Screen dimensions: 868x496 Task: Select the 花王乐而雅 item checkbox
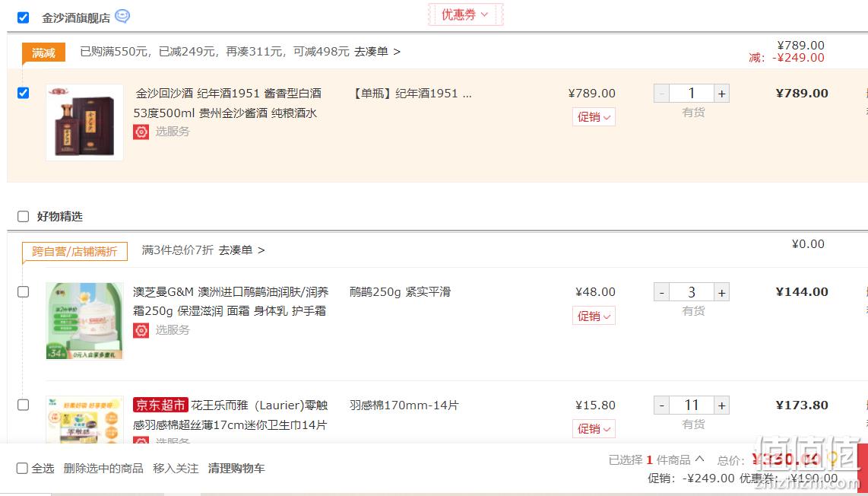[24, 405]
